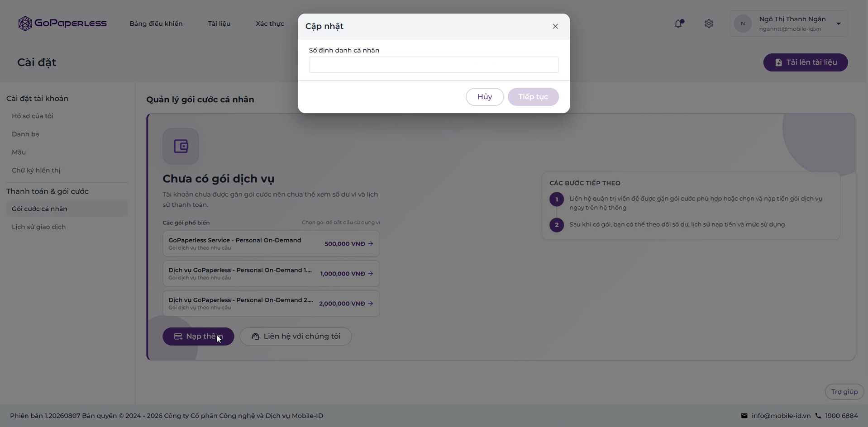
Task: Click the wallet icon tile
Action: click(181, 146)
